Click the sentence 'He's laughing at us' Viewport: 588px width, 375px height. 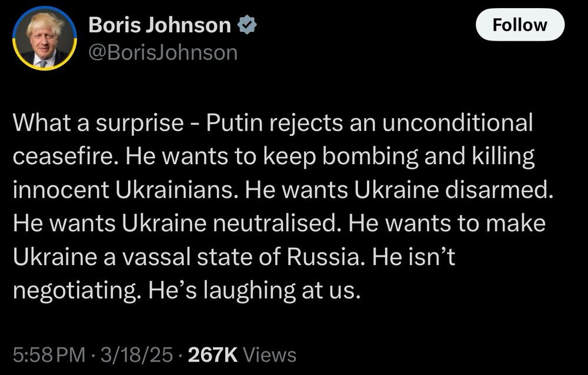[x=254, y=291]
